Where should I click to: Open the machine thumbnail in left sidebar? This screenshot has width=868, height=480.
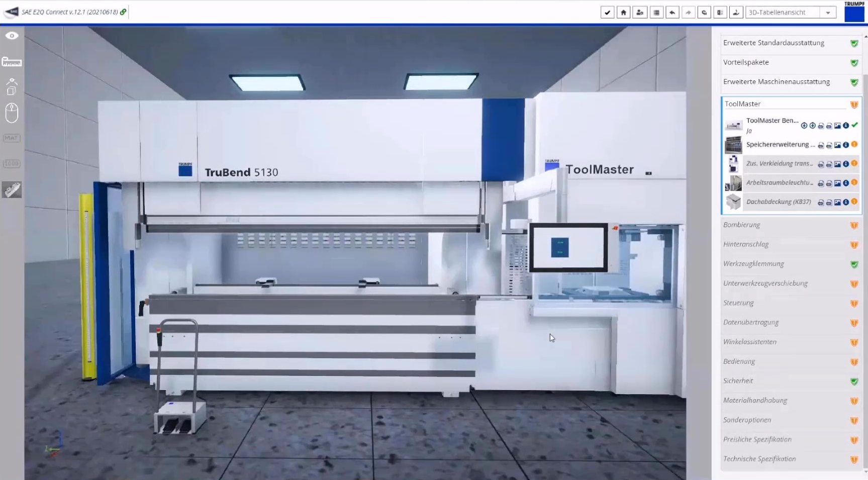click(x=12, y=189)
